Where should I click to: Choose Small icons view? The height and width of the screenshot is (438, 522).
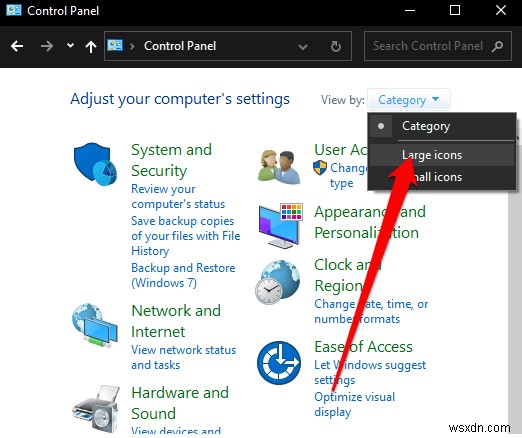[x=442, y=177]
